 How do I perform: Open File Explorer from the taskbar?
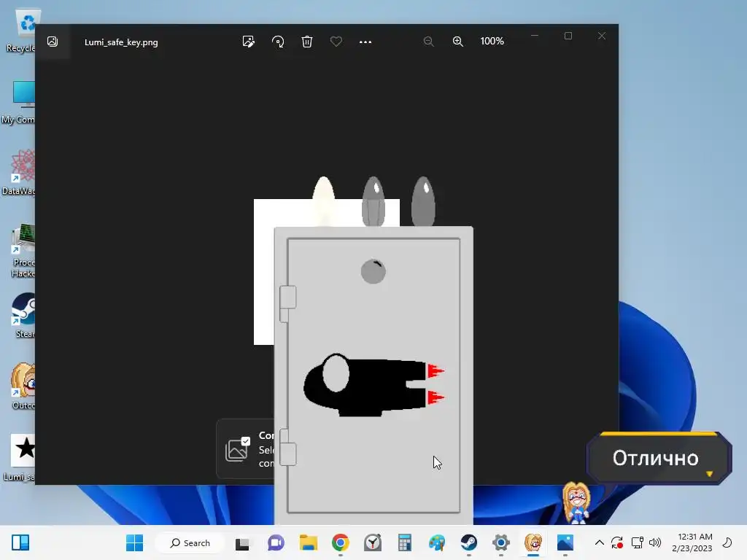click(x=309, y=542)
